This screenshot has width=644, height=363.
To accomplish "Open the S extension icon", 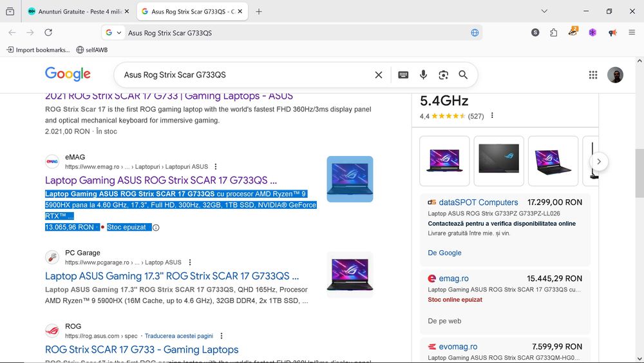I will pyautogui.click(x=535, y=32).
